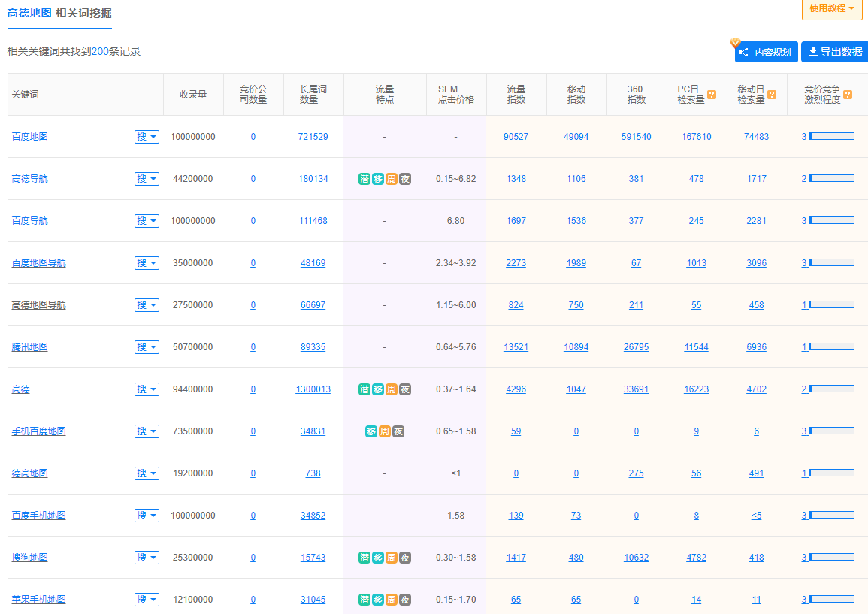Click the 移 traffic badge in 手机百度地图 row
This screenshot has width=868, height=614.
(x=371, y=431)
